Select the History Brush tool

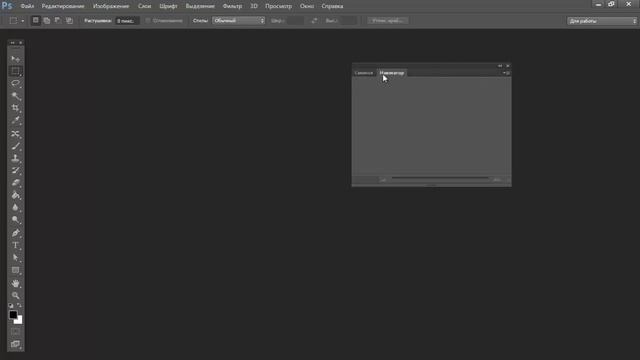[x=16, y=171]
